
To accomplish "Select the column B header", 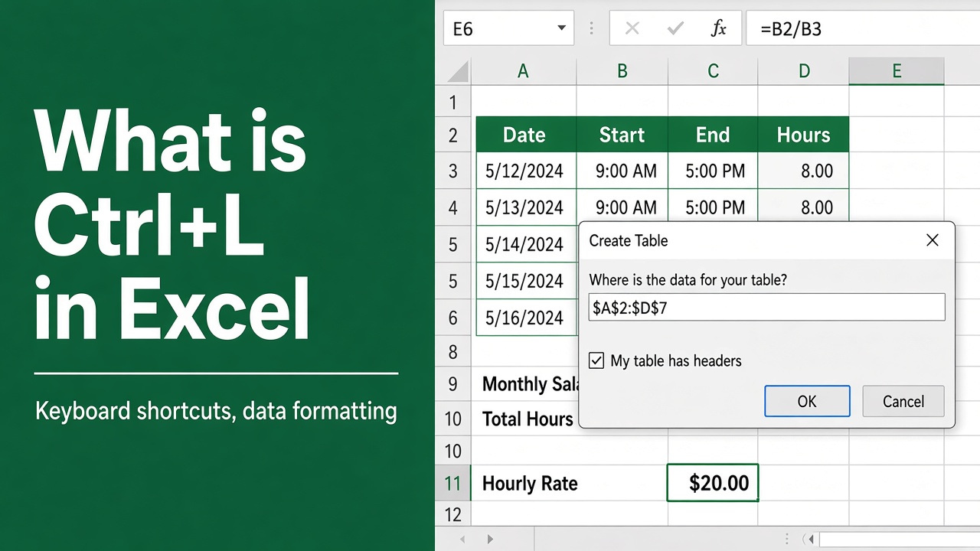I will tap(622, 71).
